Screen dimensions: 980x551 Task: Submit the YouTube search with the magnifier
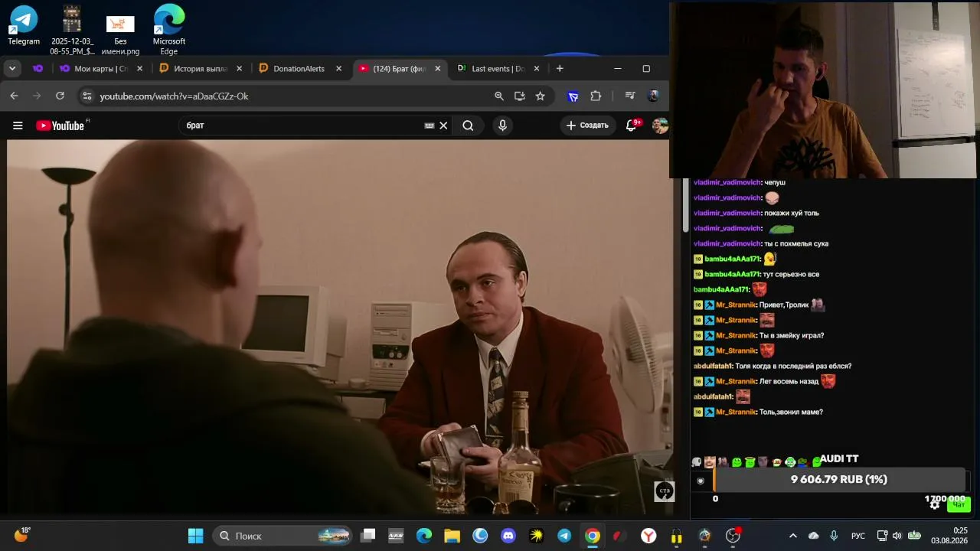tap(468, 126)
